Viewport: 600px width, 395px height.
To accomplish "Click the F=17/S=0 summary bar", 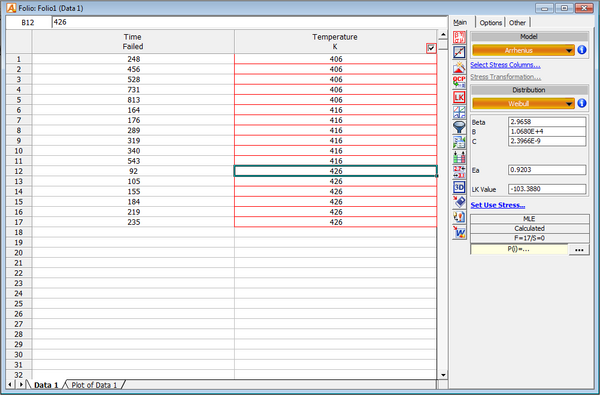I will 530,238.
